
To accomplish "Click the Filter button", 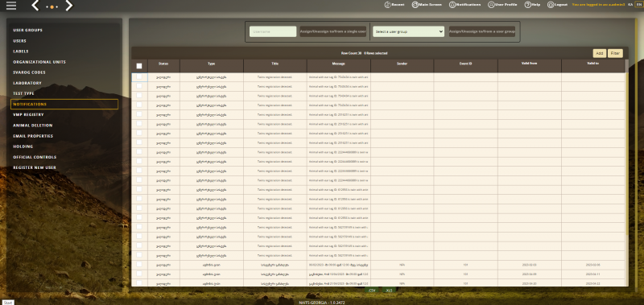I will 615,53.
